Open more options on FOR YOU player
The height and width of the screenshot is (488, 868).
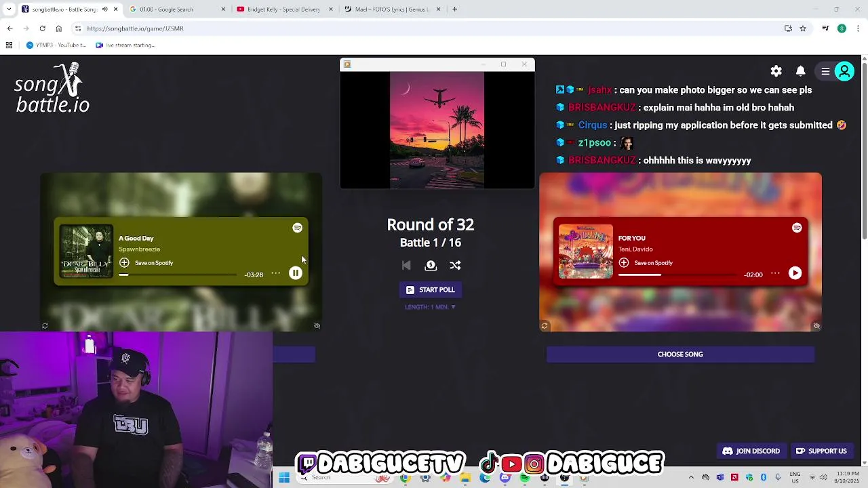[775, 274]
